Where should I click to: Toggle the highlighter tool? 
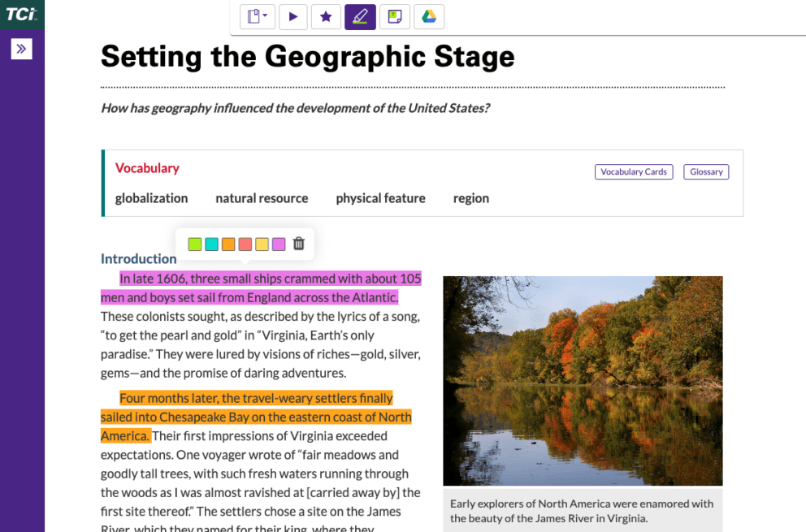tap(360, 16)
